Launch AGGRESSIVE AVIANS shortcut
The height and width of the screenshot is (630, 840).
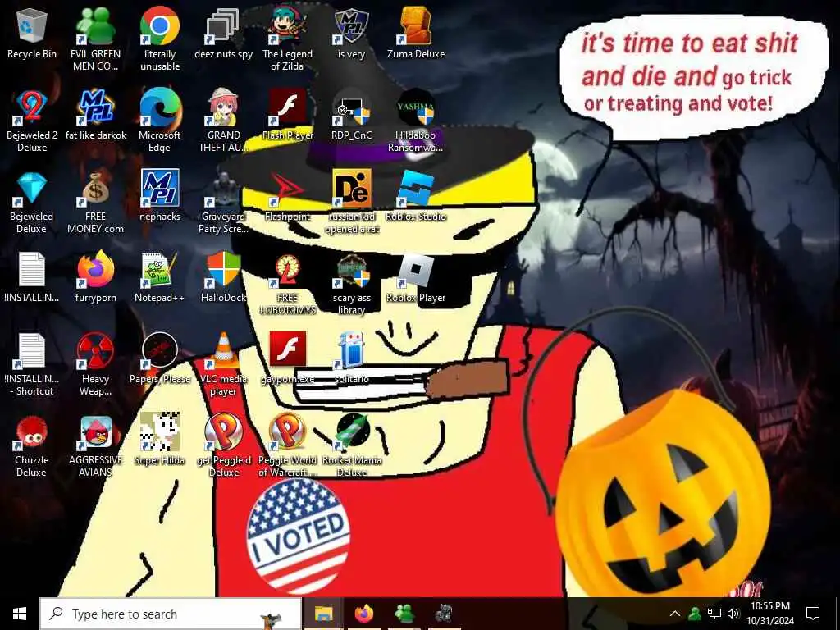coord(95,446)
